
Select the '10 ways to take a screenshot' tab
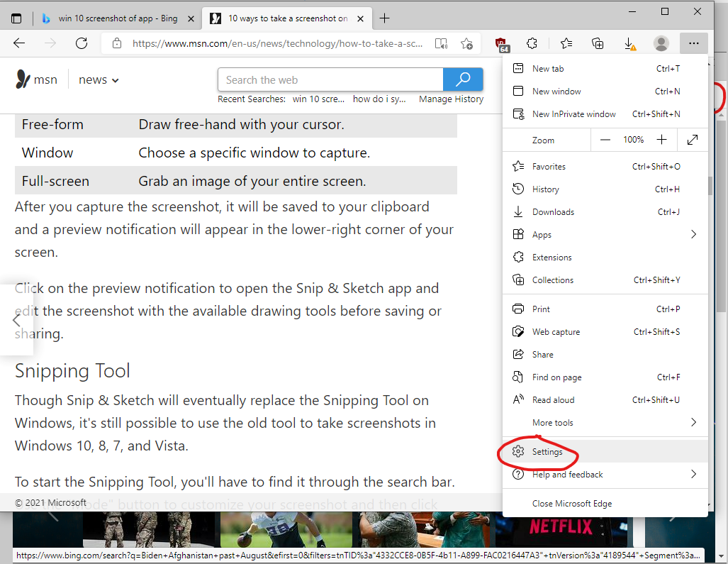[288, 18]
